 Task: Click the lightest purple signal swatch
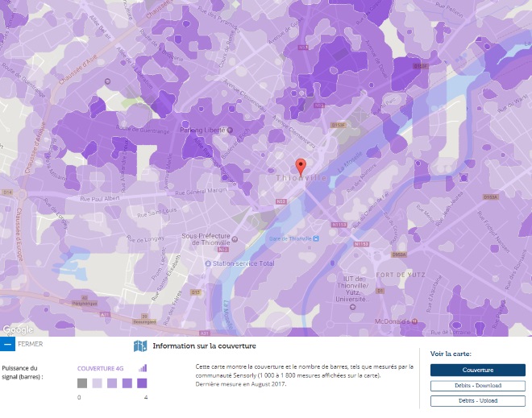[x=97, y=383]
